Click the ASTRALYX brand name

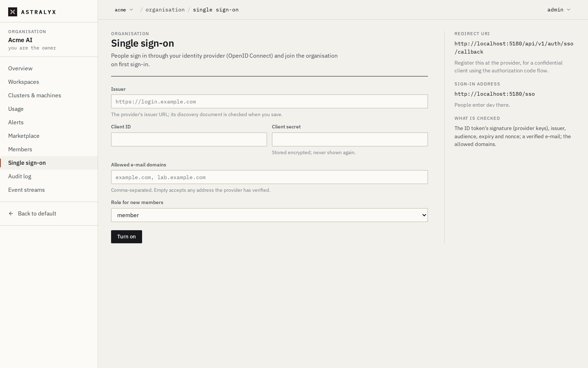[x=39, y=12]
